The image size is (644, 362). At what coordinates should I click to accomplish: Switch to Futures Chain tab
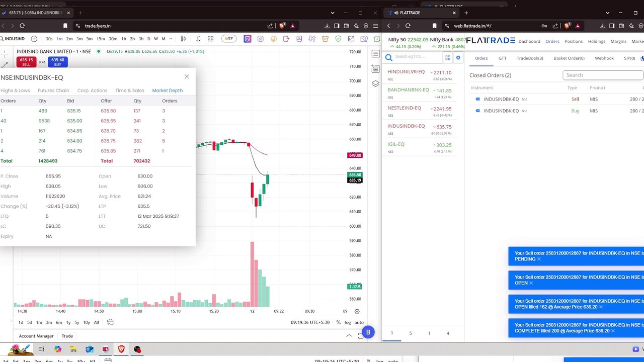[x=53, y=90]
